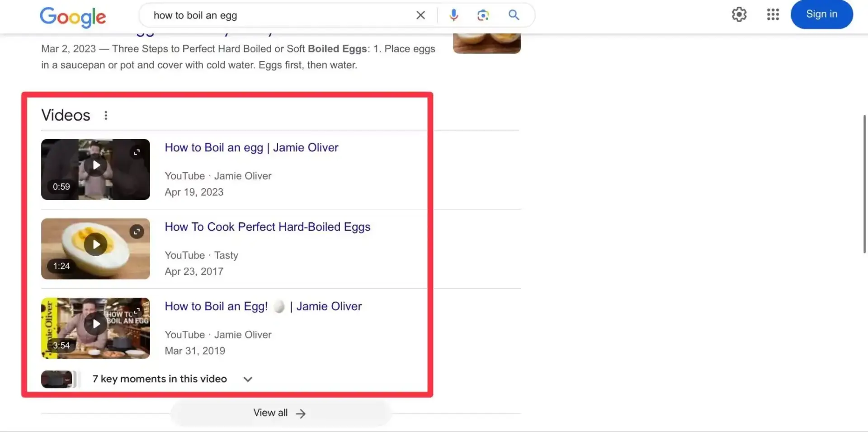
Task: Expand preview icon on the 3:54 thumbnail
Action: [137, 311]
